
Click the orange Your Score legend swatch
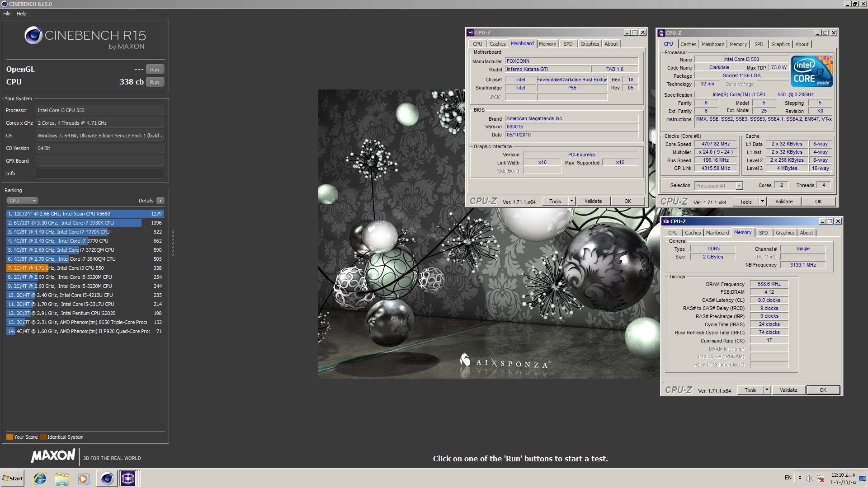(x=9, y=437)
